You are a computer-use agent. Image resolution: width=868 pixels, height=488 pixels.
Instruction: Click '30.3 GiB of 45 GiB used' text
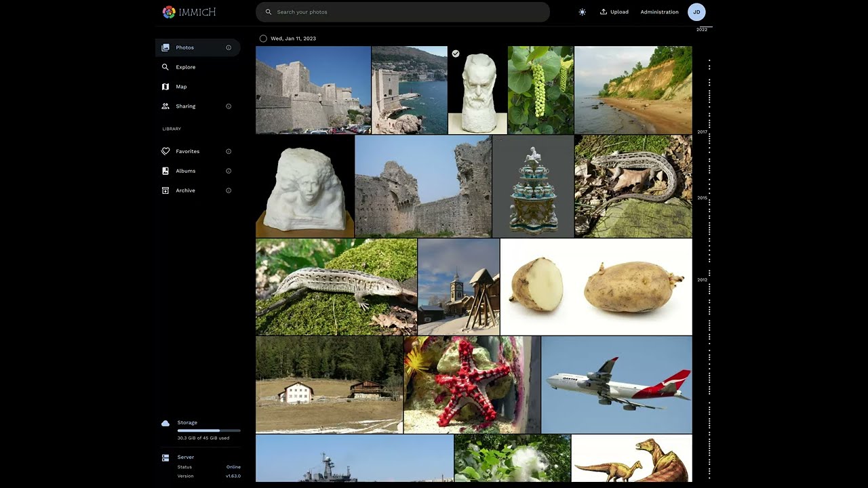coord(203,439)
